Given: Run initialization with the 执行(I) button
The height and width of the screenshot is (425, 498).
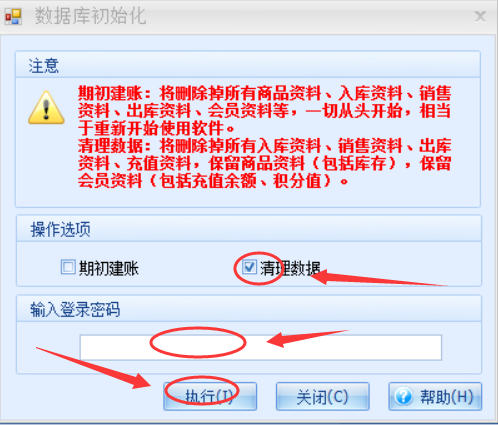Looking at the screenshot, I should [x=210, y=396].
